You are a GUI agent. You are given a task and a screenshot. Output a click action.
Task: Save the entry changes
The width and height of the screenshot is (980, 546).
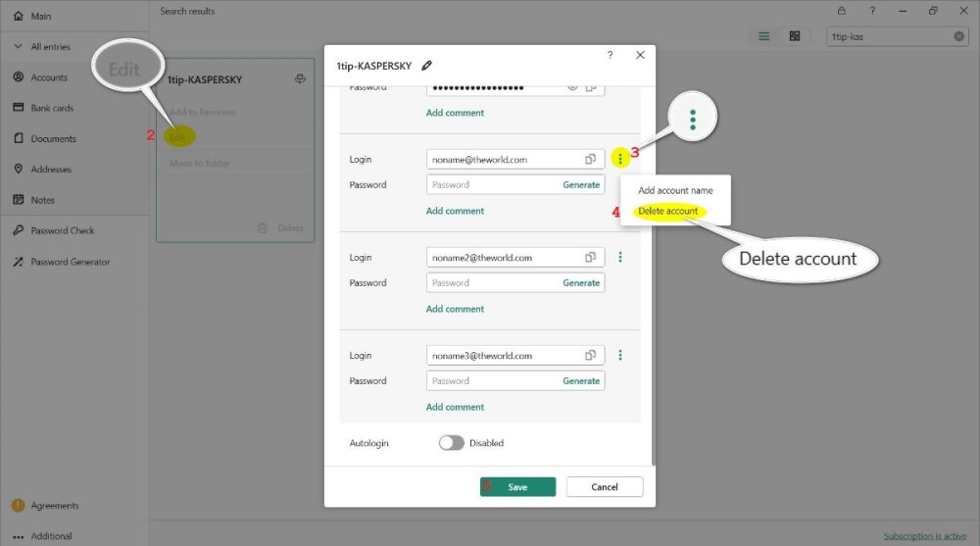(517, 486)
